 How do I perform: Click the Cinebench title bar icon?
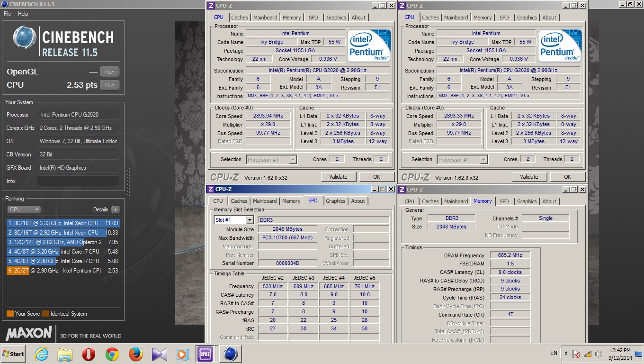click(4, 4)
